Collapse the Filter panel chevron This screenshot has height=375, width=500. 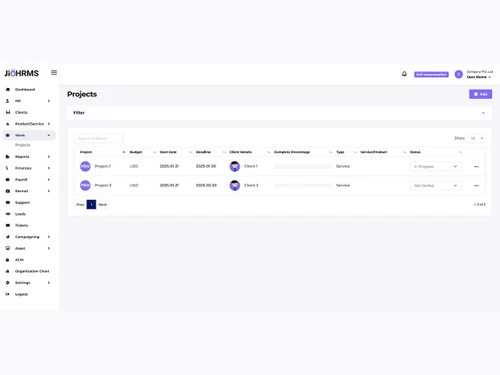click(483, 113)
